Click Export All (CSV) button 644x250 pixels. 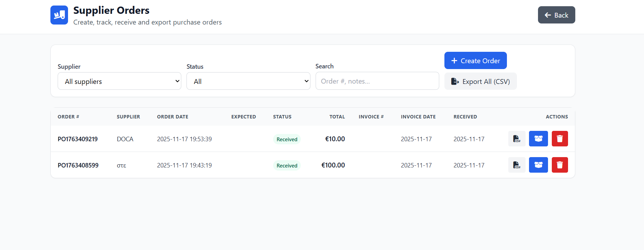[x=480, y=81]
